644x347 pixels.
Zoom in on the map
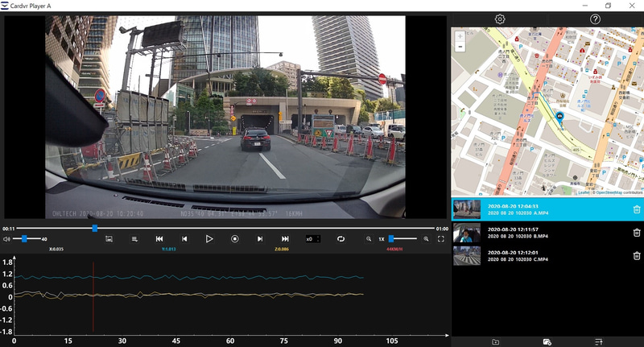(x=460, y=36)
